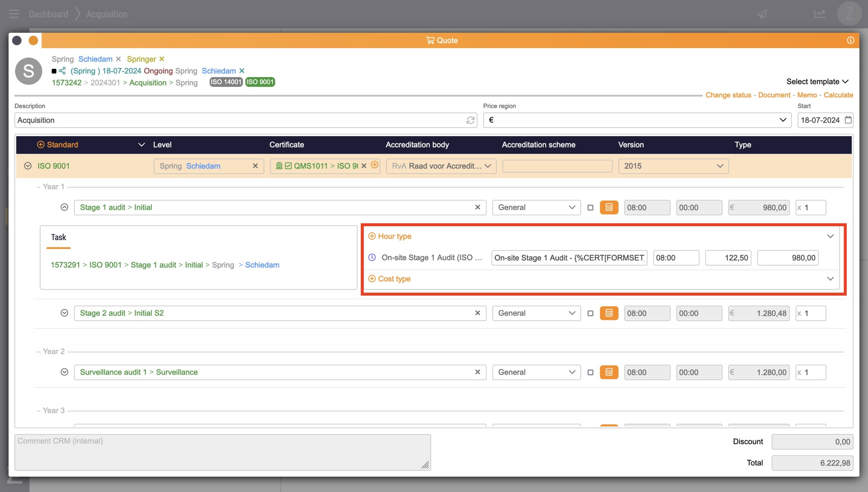Screen dimensions: 868x492
Task: Expand the Stage 2 audit row
Action: tap(64, 313)
